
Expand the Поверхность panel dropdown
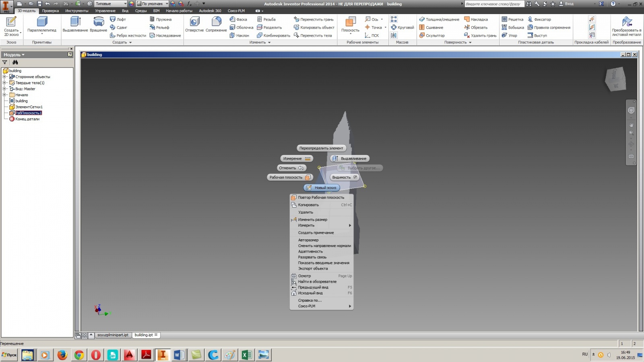point(458,42)
